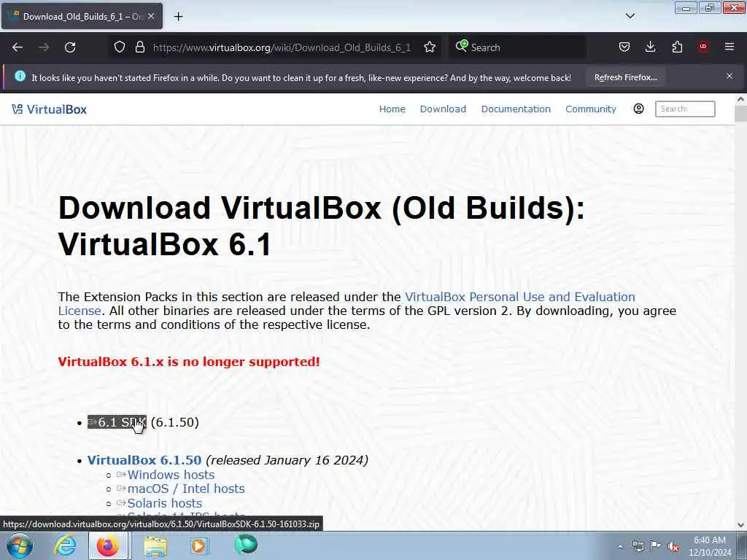This screenshot has width=747, height=560.
Task: Click the Refresh Firefox button
Action: point(625,77)
